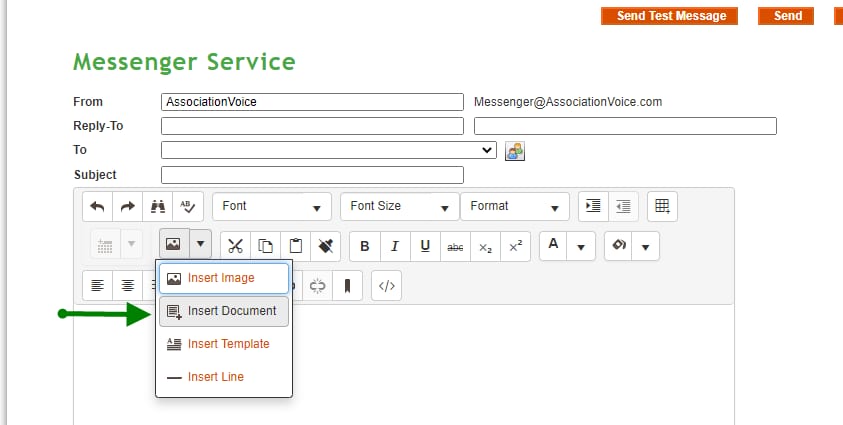Run the spell check icon
This screenshot has height=425, width=843.
pos(188,206)
